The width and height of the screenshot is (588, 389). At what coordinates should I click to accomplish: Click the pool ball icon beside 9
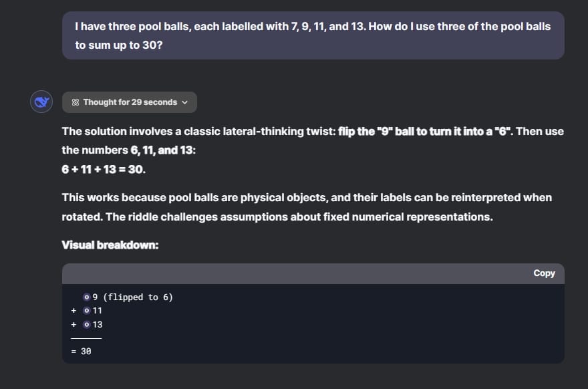point(87,297)
